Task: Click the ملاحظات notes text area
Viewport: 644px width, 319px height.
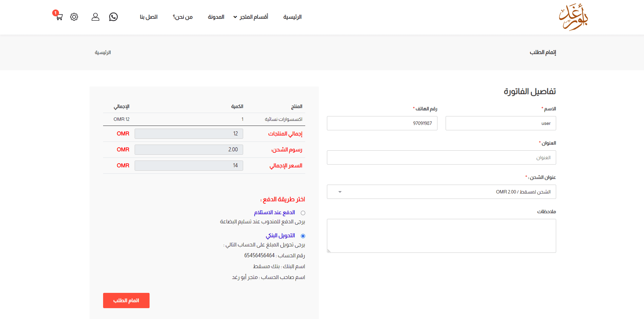Action: tap(441, 236)
